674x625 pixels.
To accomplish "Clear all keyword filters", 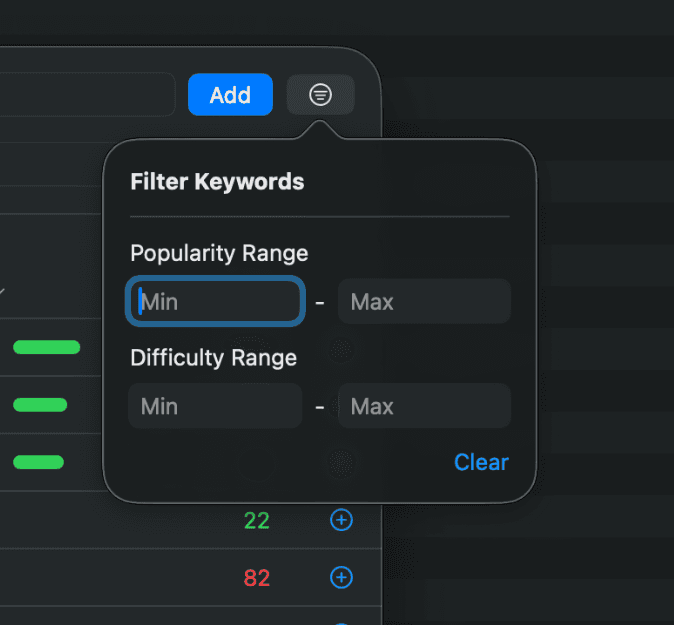I will [481, 463].
